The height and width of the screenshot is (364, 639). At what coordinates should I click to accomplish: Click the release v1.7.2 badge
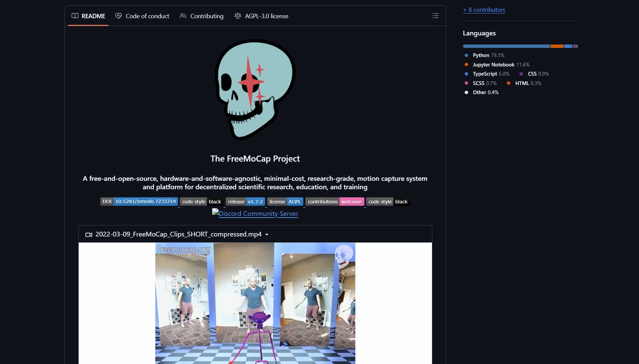(x=245, y=201)
